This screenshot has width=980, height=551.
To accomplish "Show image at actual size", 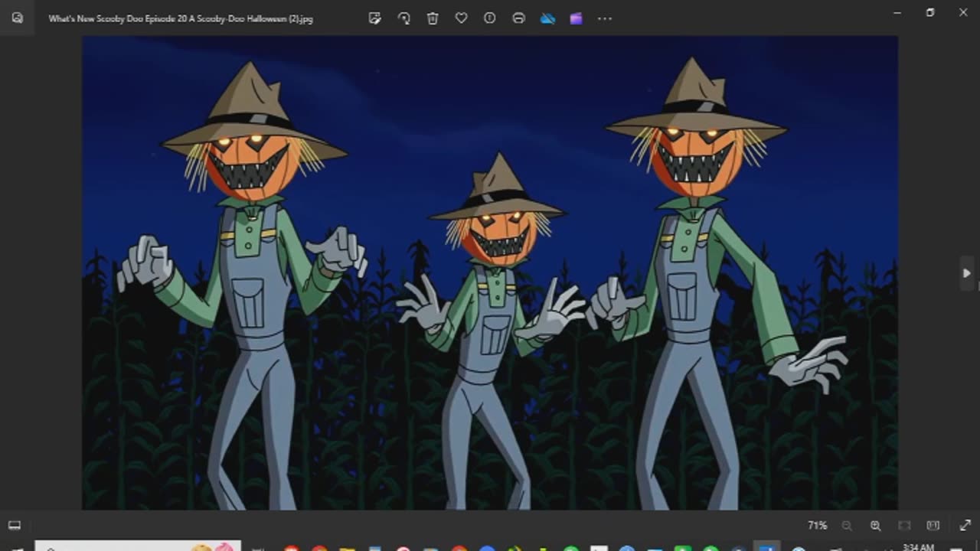I will point(933,526).
